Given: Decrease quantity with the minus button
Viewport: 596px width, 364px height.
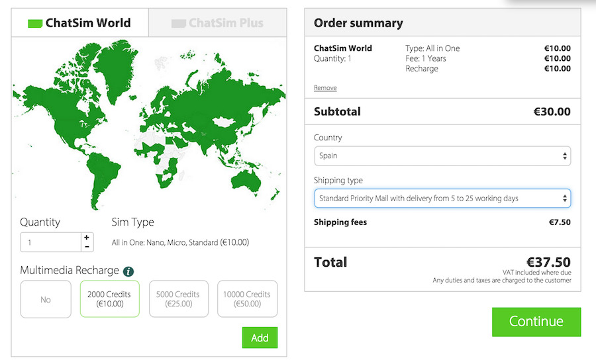Looking at the screenshot, I should [87, 247].
